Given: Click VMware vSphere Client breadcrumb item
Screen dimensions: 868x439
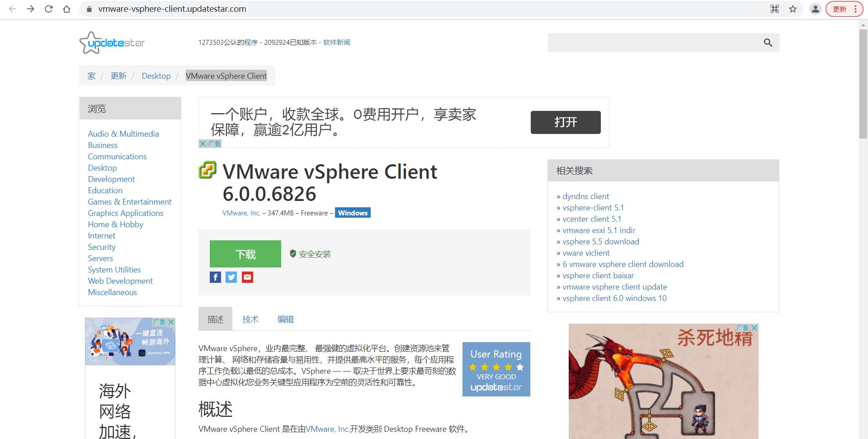Looking at the screenshot, I should click(226, 76).
